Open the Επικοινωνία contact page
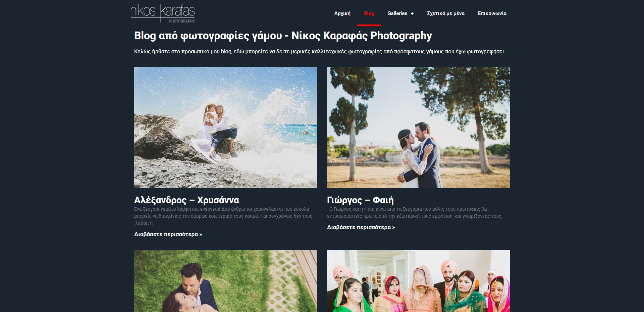Screen dimensions: 644x312 (492, 13)
